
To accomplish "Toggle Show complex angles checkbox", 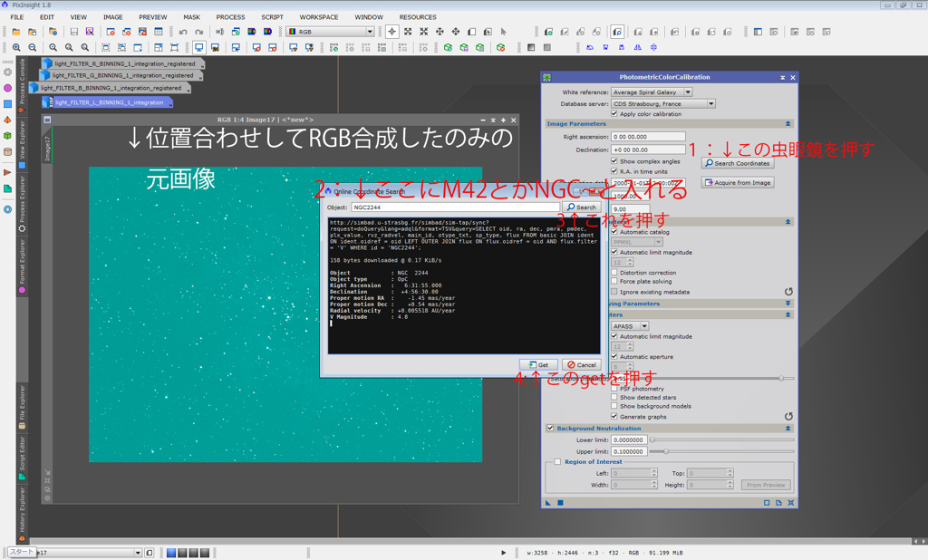I will (x=614, y=161).
